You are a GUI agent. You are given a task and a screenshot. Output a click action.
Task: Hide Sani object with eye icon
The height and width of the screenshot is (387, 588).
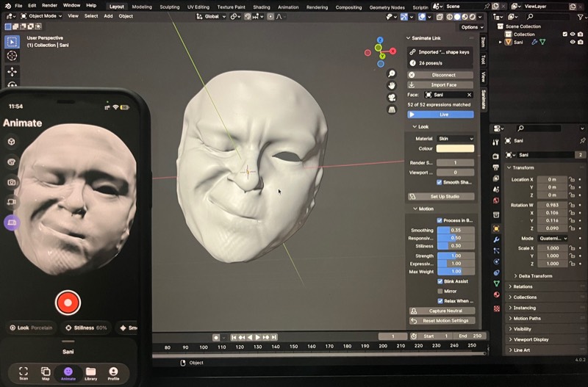pos(573,43)
